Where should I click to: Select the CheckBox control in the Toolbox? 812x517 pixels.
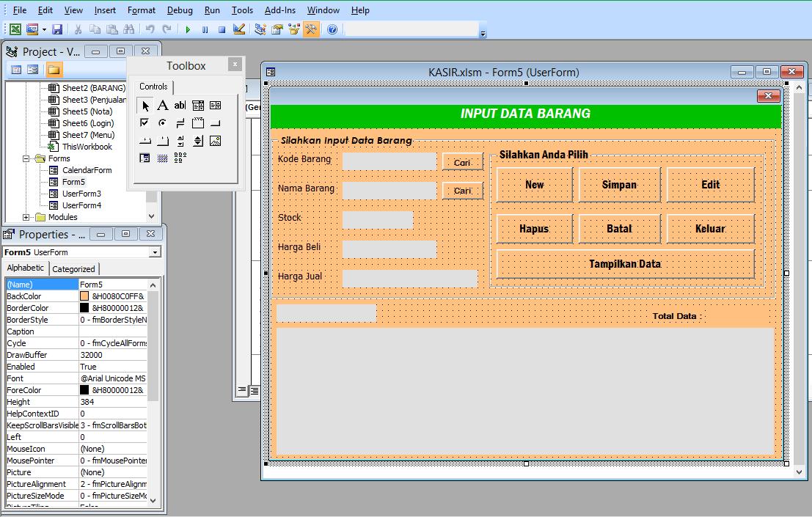pos(145,122)
